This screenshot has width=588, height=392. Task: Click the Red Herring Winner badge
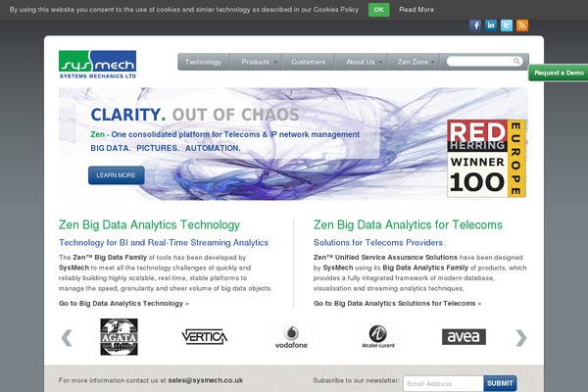click(x=486, y=159)
